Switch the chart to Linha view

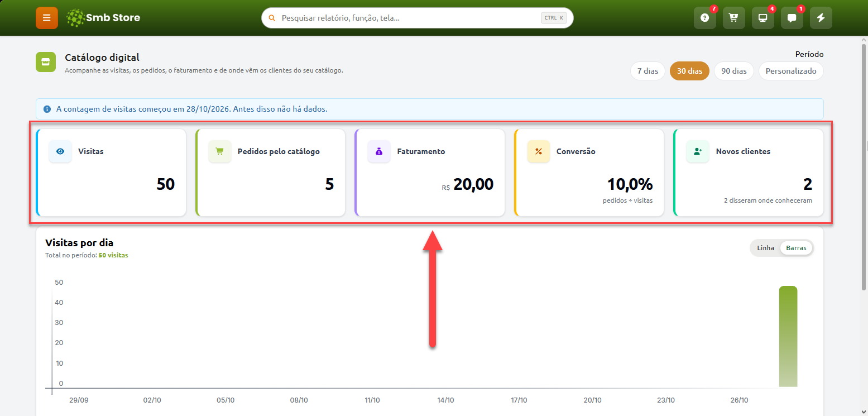[766, 248]
